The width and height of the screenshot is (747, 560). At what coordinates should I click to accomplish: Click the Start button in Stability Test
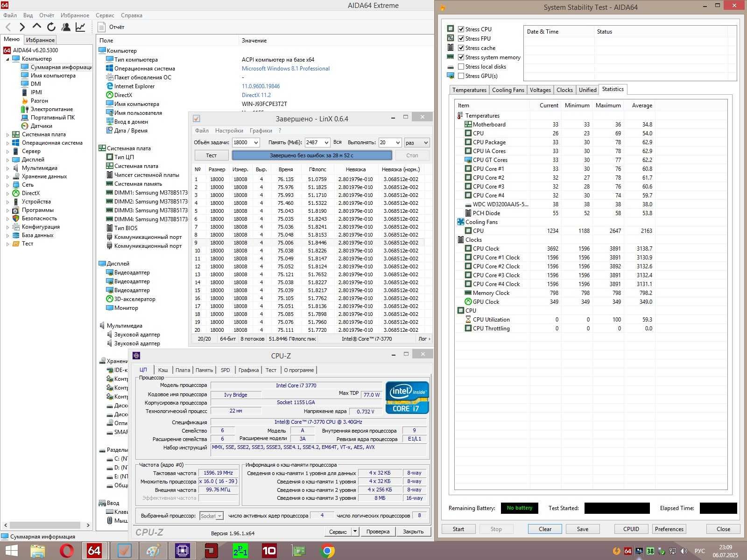tap(458, 529)
